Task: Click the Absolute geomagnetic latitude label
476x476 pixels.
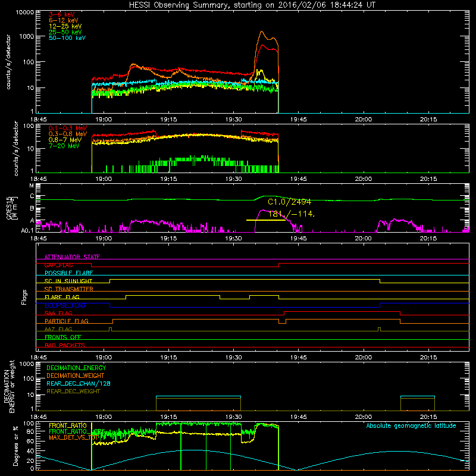Action: coord(411,426)
